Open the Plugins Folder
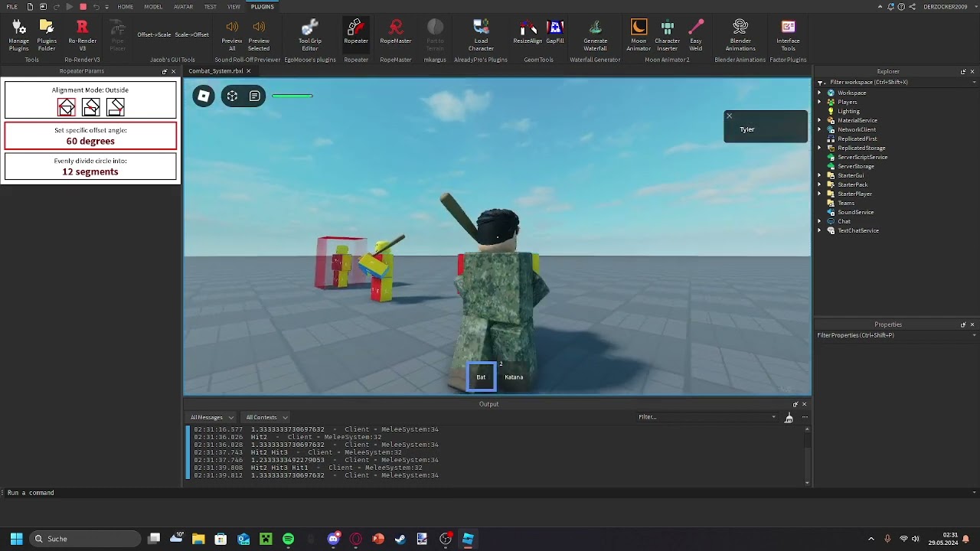 (x=47, y=35)
